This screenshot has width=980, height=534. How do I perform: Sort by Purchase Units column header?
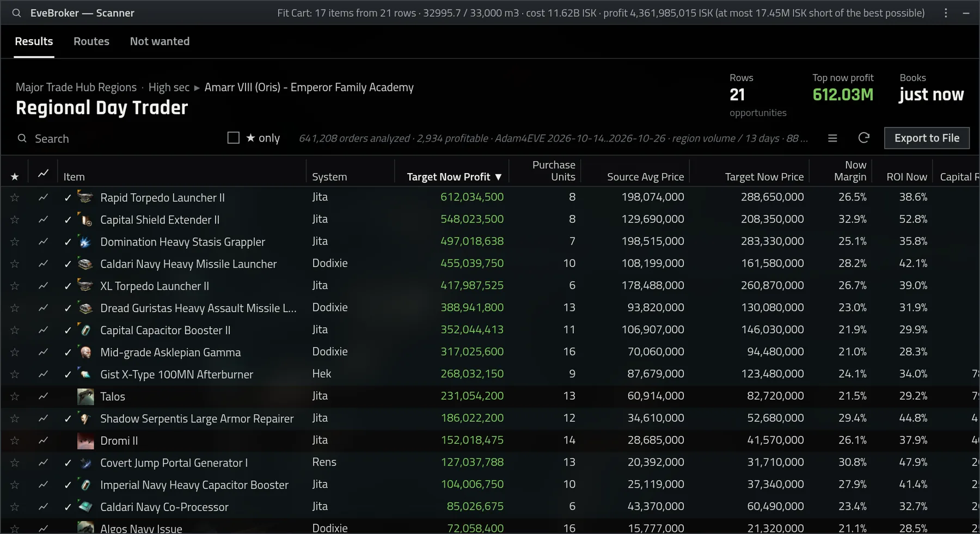point(554,171)
